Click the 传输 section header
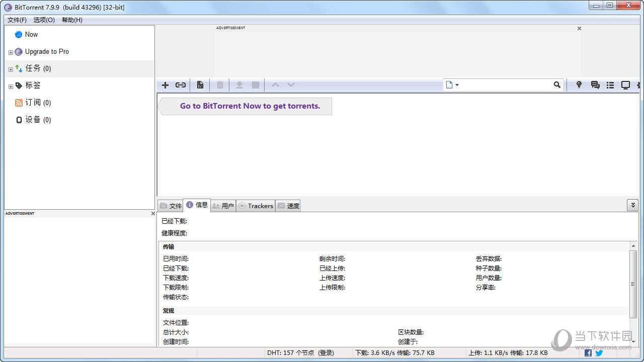 (x=169, y=247)
